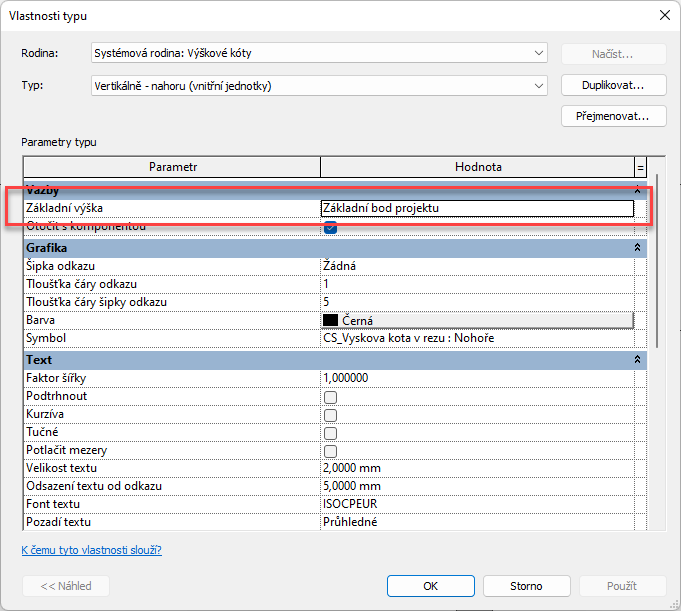Enable the Potlačit mezery checkbox
This screenshot has width=681, height=611.
point(331,451)
